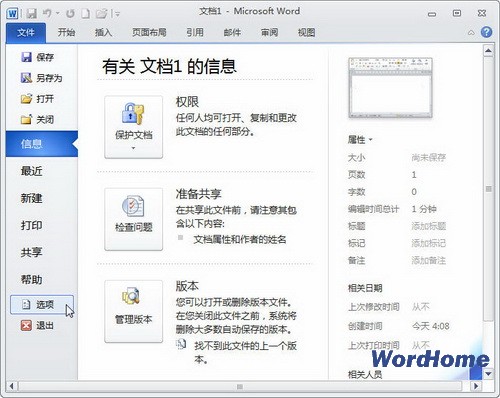Click the vertical scrollbar down arrow

tap(488, 374)
